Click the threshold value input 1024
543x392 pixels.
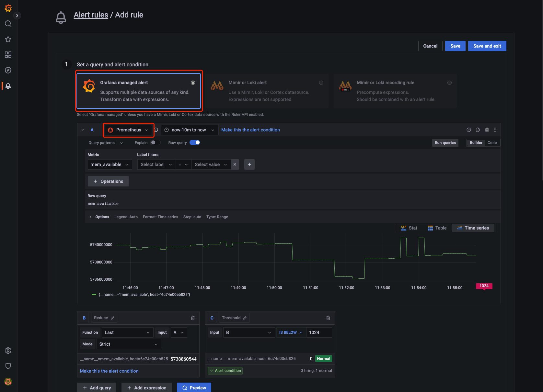click(319, 332)
